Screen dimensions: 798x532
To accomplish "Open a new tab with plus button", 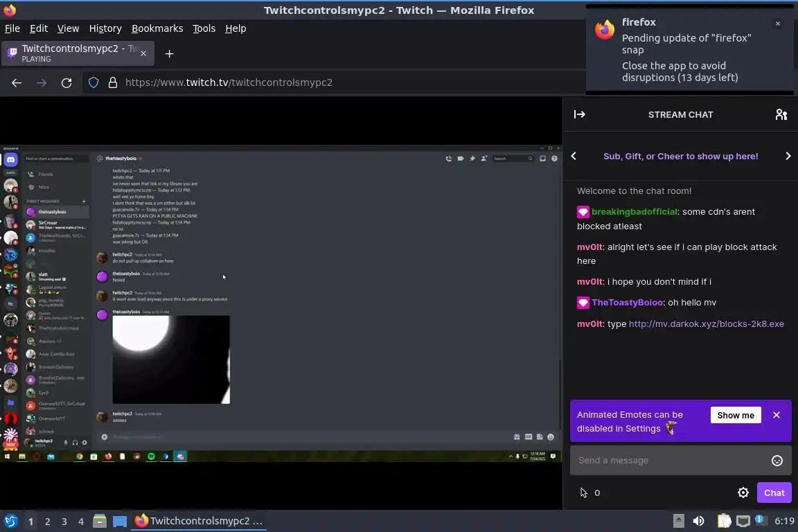I will coord(170,54).
